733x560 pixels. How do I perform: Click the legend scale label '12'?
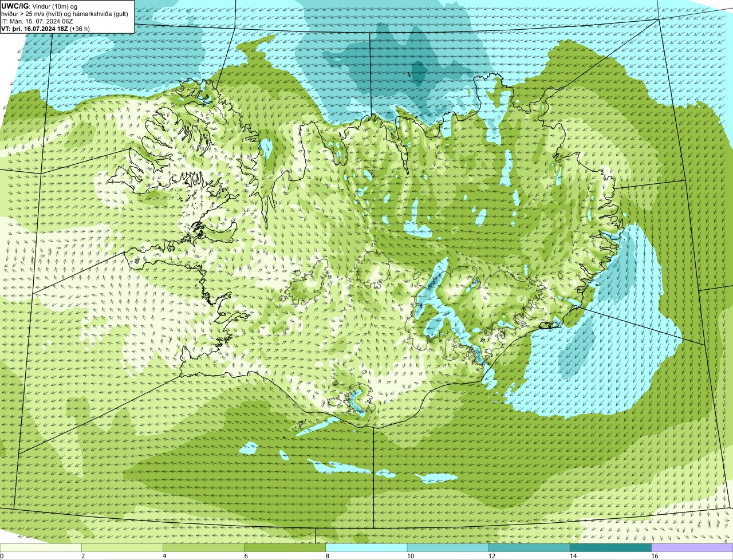pos(492,556)
